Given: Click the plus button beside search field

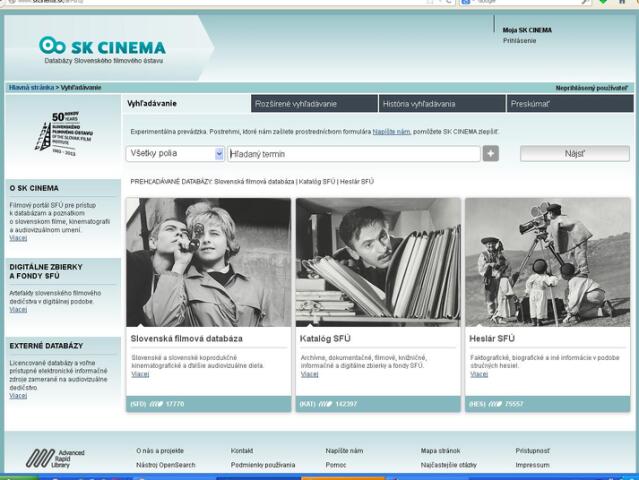Looking at the screenshot, I should coord(491,154).
